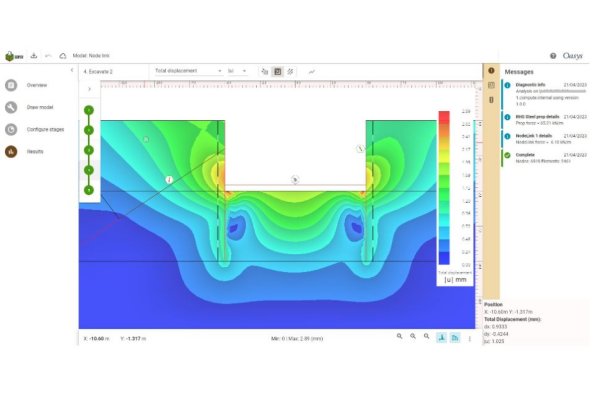The height and width of the screenshot is (400, 600).
Task: Click the line graph icon in toolbar
Action: [312, 71]
